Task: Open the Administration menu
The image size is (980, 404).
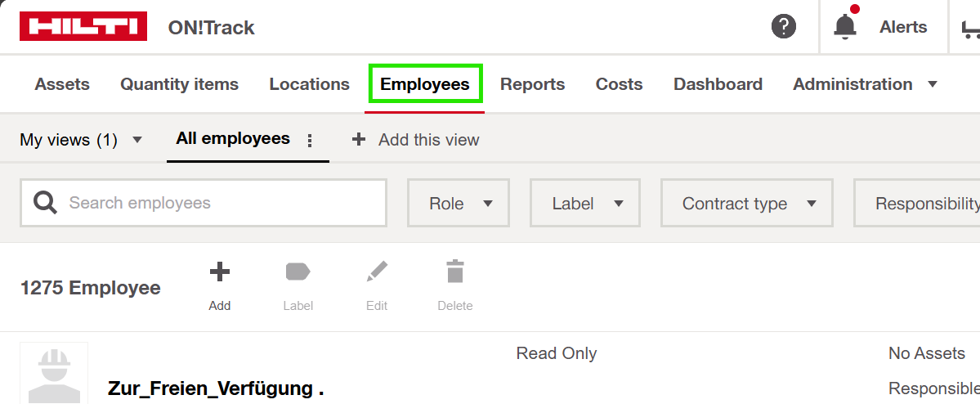Action: (864, 84)
